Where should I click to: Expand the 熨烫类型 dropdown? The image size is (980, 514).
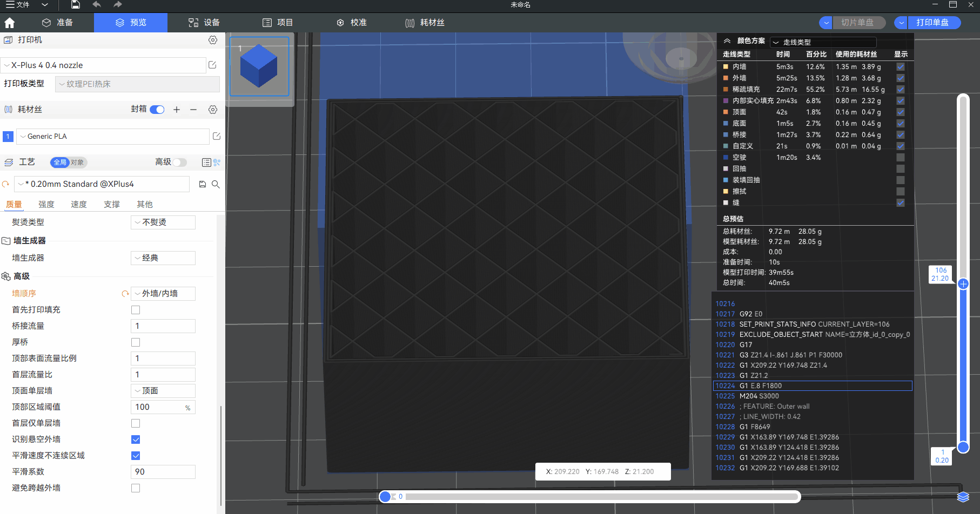[x=163, y=222]
